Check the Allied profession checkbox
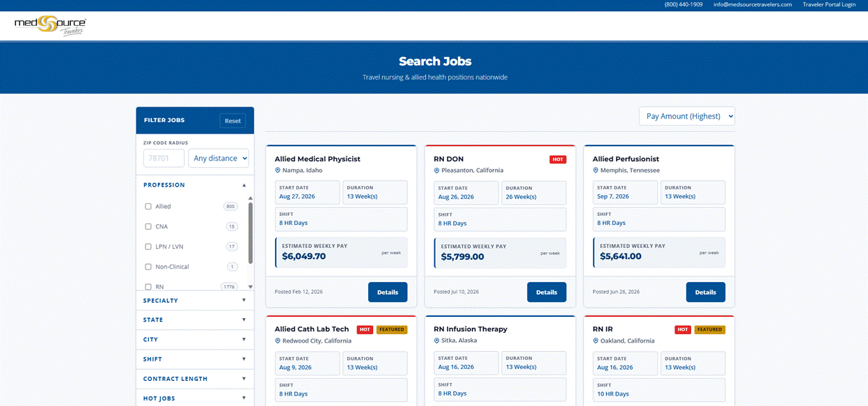 pyautogui.click(x=148, y=207)
